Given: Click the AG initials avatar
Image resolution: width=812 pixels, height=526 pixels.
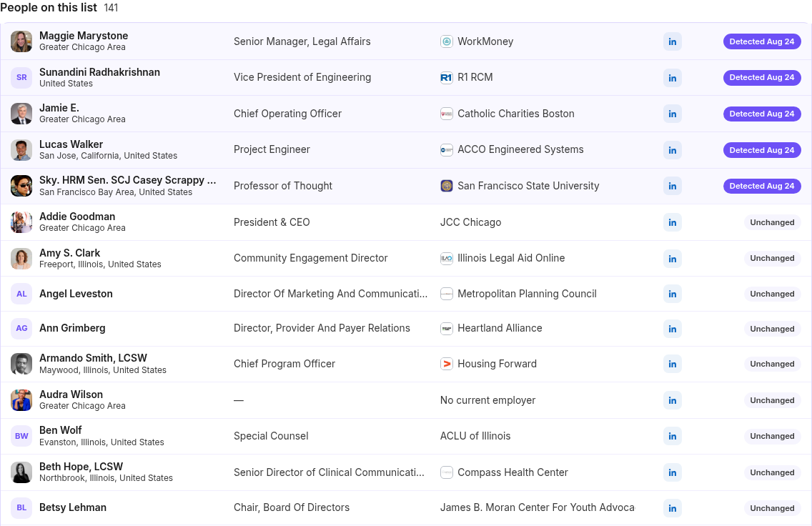Looking at the screenshot, I should [21, 328].
